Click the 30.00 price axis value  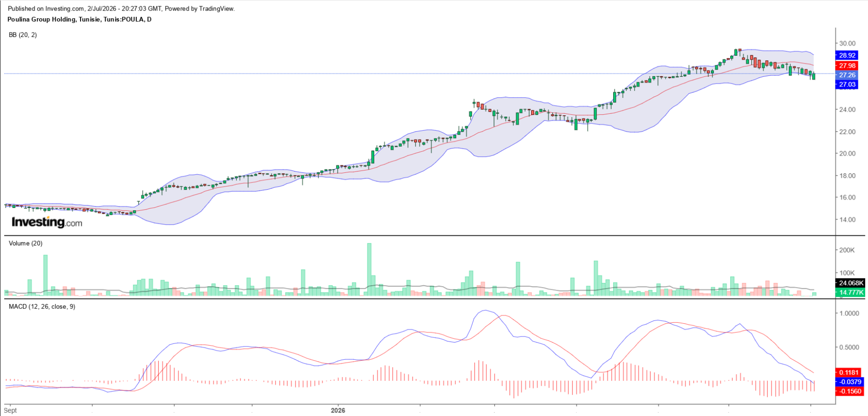pyautogui.click(x=847, y=43)
